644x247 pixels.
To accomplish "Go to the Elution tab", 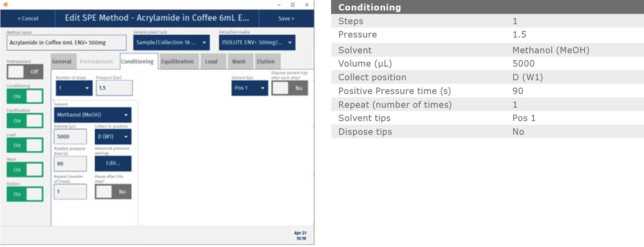I will tap(266, 61).
